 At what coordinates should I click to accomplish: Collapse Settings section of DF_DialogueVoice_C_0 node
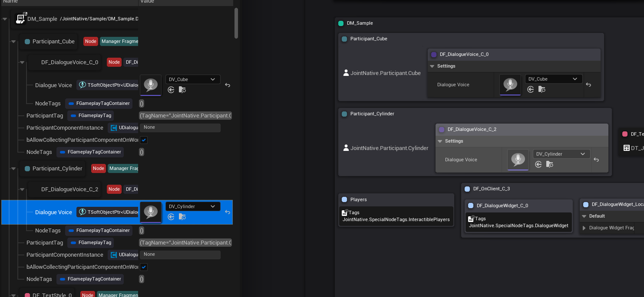[x=432, y=66]
